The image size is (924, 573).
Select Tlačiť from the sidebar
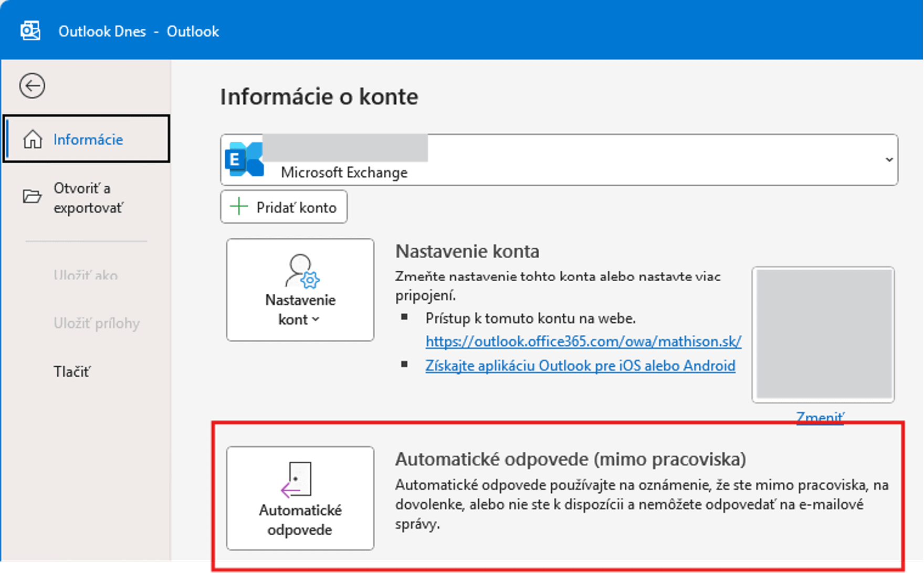tap(72, 371)
